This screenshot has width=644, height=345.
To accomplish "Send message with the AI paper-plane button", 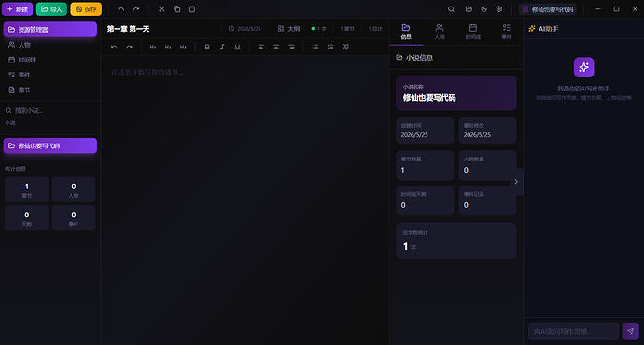I will pos(630,331).
